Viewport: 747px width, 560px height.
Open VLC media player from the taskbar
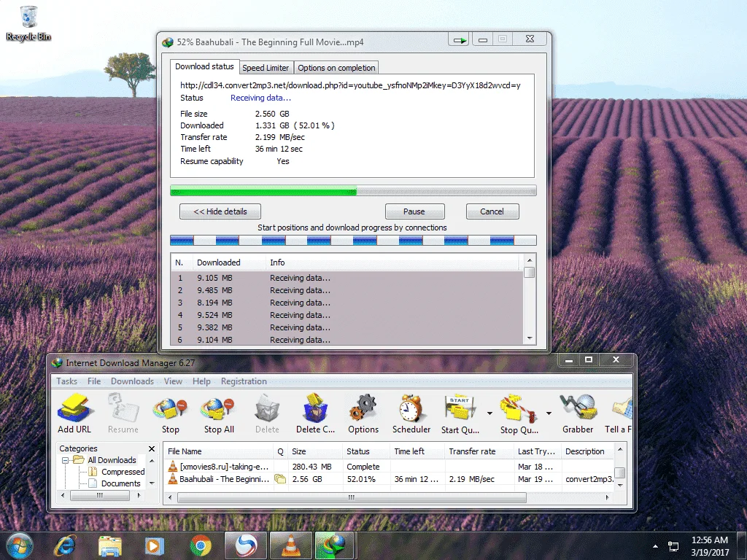pyautogui.click(x=290, y=545)
